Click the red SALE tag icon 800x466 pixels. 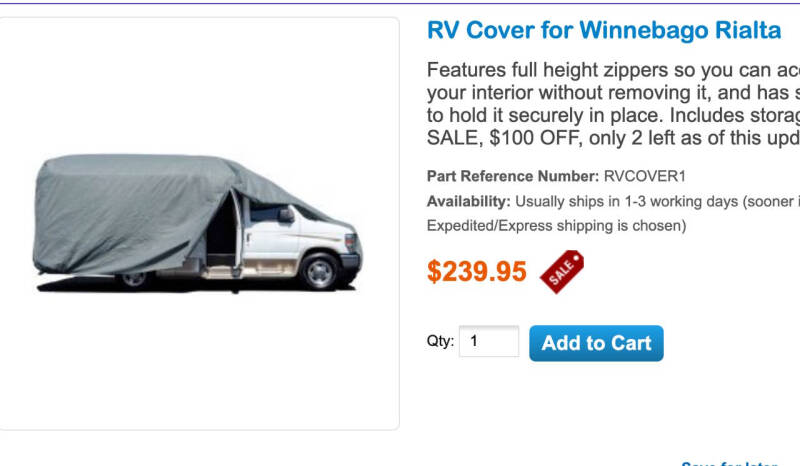coord(562,272)
